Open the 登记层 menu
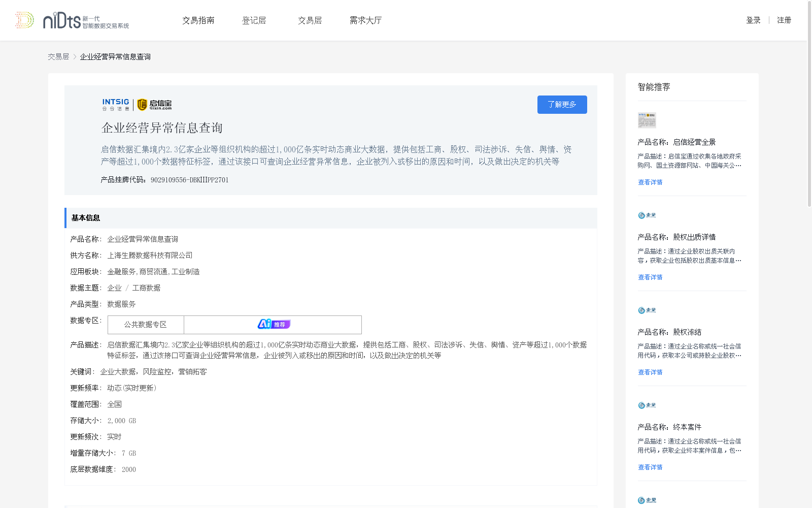Viewport: 812px width, 508px height. (x=254, y=20)
